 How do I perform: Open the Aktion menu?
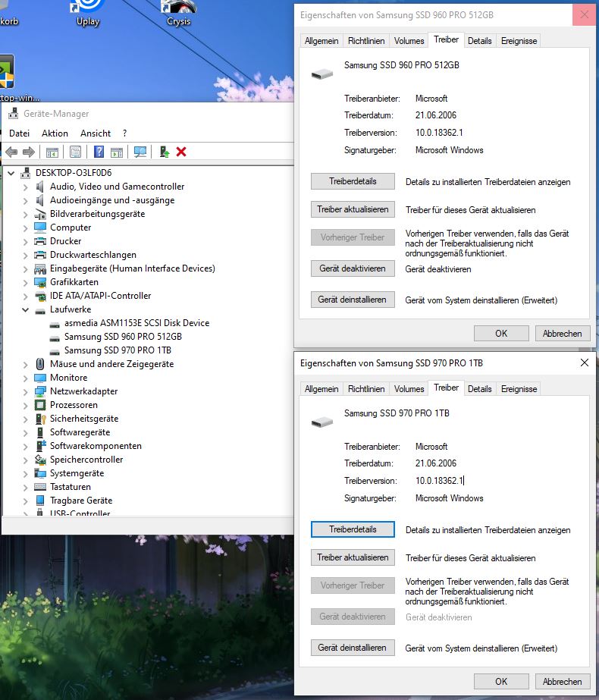pyautogui.click(x=55, y=133)
